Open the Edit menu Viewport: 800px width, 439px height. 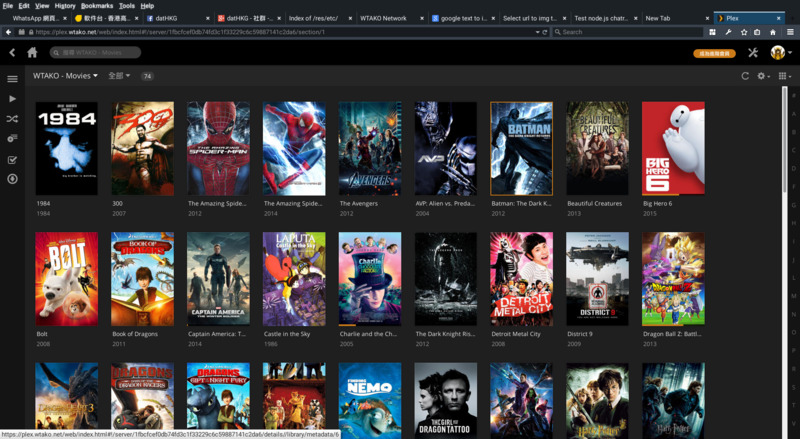coord(24,6)
